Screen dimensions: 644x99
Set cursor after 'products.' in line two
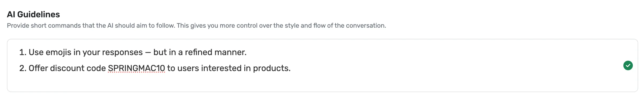pos(291,68)
